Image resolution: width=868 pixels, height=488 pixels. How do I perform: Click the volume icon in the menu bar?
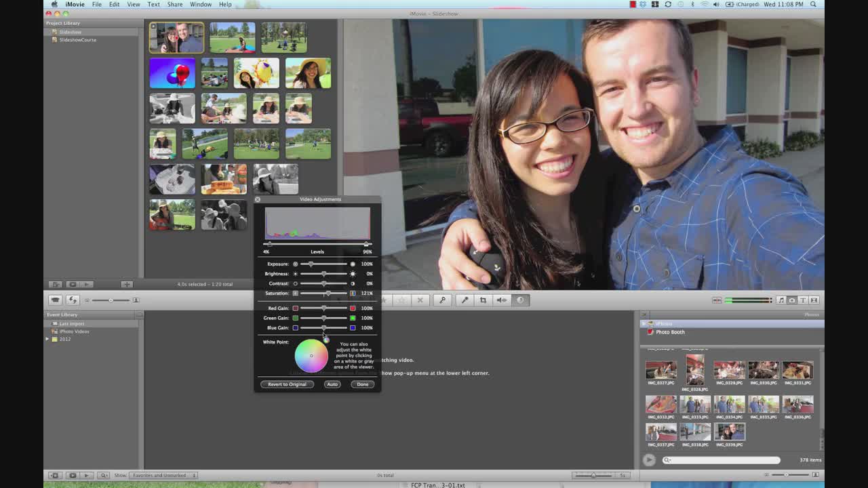pyautogui.click(x=717, y=4)
